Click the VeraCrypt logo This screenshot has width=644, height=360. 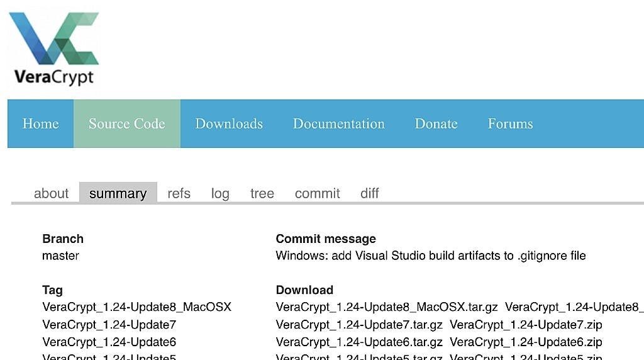click(x=54, y=48)
